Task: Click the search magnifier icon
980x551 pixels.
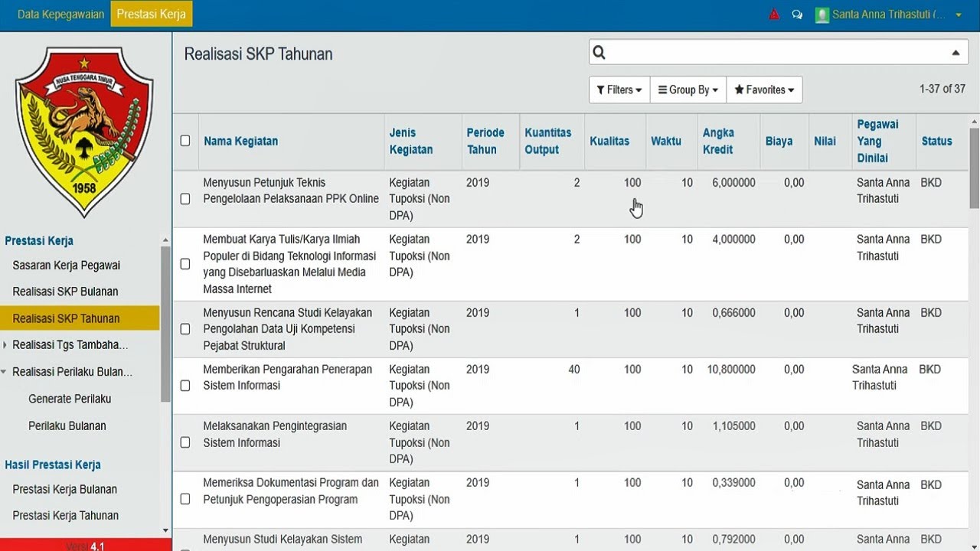Action: [599, 53]
